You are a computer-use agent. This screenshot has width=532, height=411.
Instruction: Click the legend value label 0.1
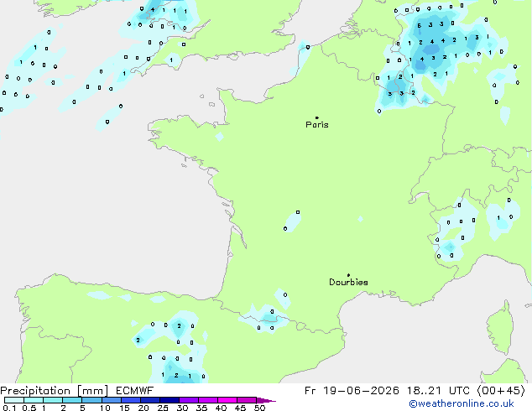(x=9, y=408)
